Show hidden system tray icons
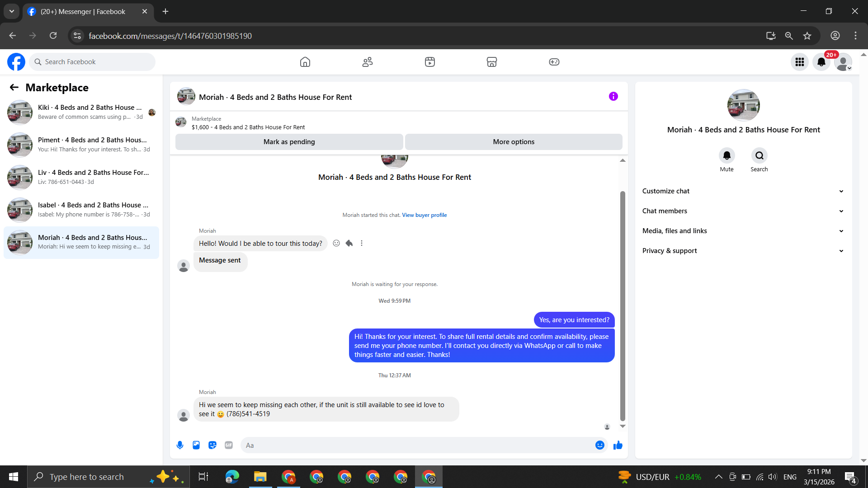Viewport: 868px width, 488px height. point(718,477)
